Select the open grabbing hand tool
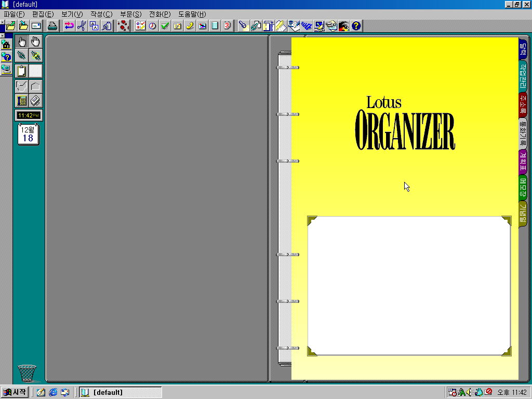 pyautogui.click(x=36, y=42)
